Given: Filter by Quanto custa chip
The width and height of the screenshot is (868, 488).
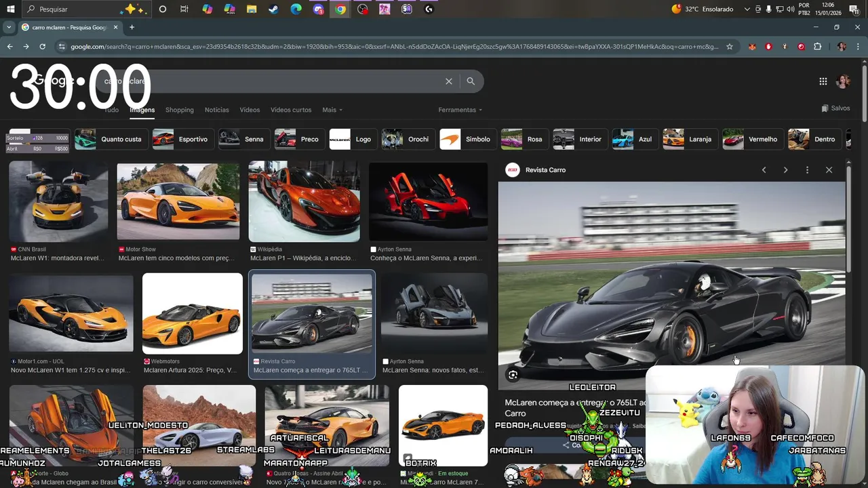Looking at the screenshot, I should (111, 139).
